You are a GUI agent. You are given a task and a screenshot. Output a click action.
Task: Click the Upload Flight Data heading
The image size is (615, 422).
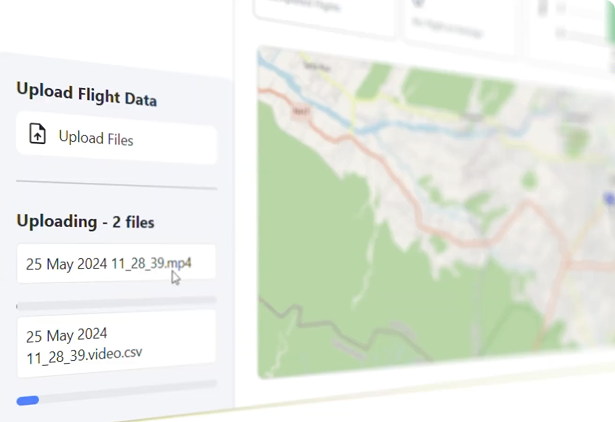tap(86, 95)
